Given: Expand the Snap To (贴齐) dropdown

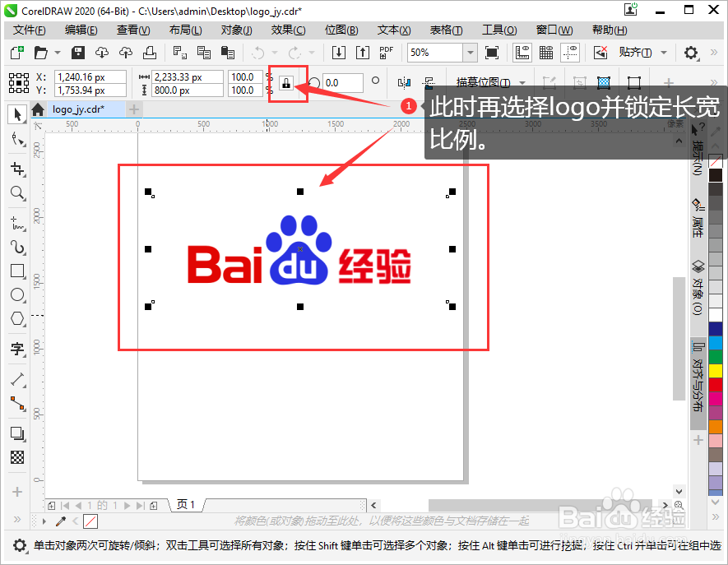Looking at the screenshot, I should point(664,53).
